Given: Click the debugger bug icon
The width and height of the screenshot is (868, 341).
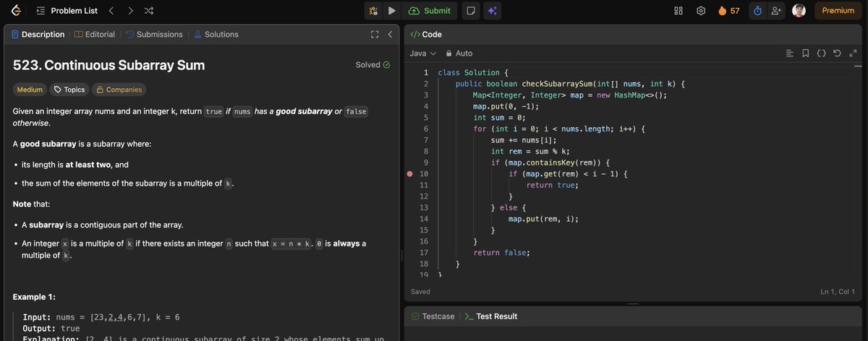Looking at the screenshot, I should [373, 11].
